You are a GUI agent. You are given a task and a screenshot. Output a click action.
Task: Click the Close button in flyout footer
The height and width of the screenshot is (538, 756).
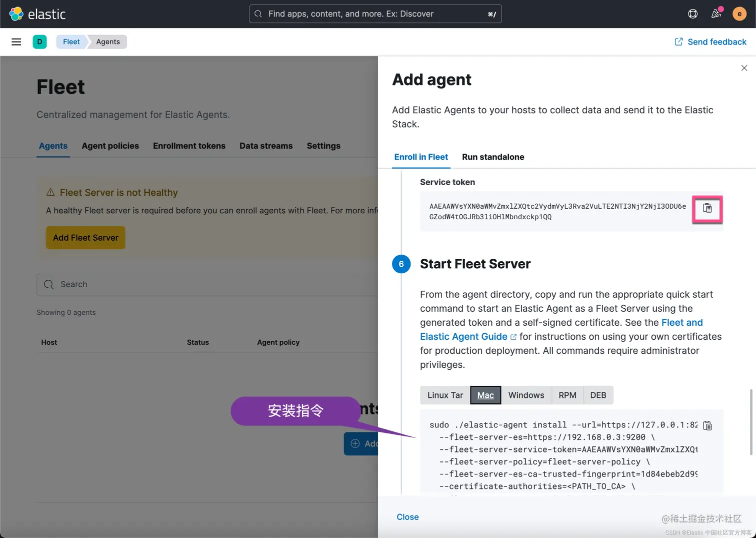[407, 517]
